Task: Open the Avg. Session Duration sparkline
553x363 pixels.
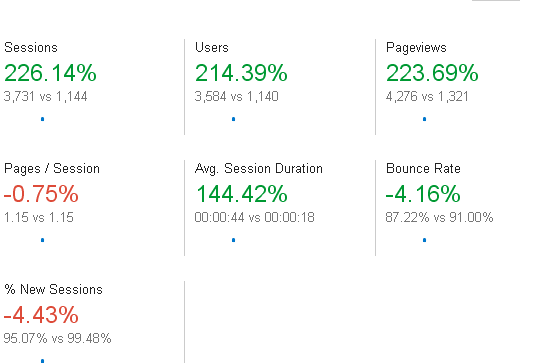Action: click(x=233, y=240)
